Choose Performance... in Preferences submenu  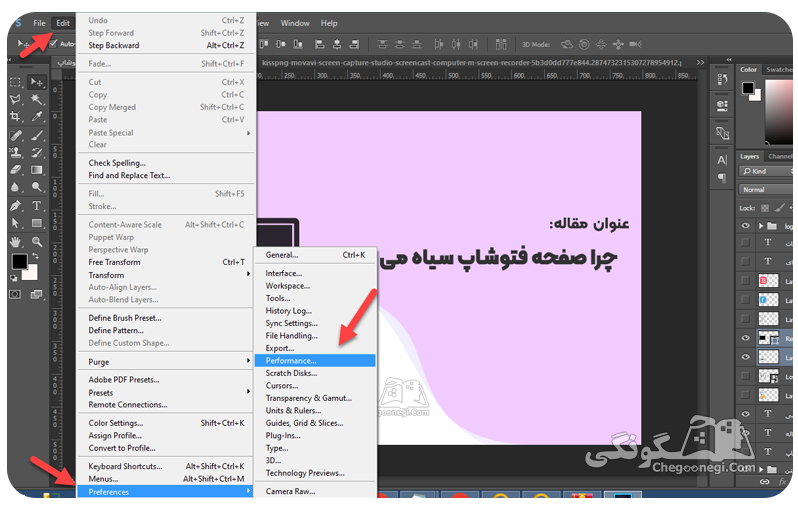click(x=315, y=360)
